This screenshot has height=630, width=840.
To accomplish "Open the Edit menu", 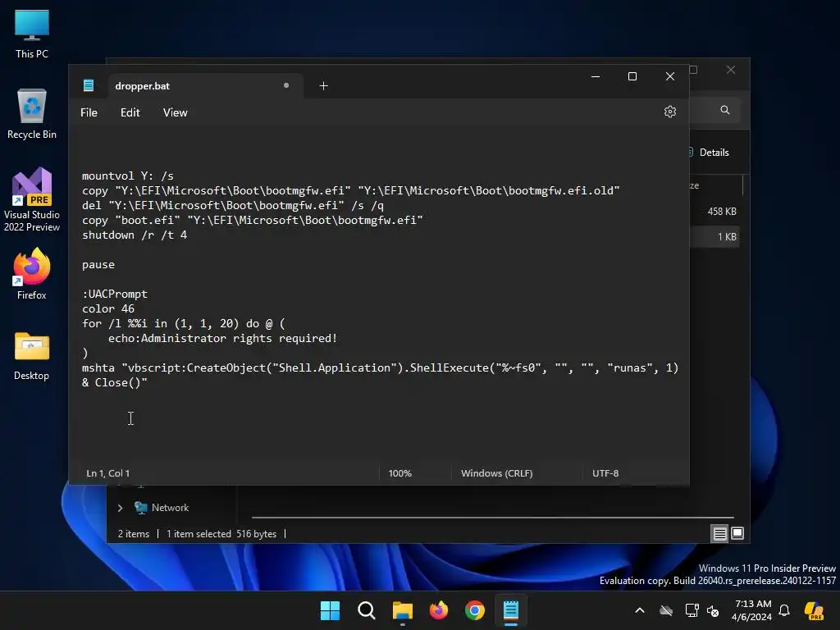I will (130, 112).
